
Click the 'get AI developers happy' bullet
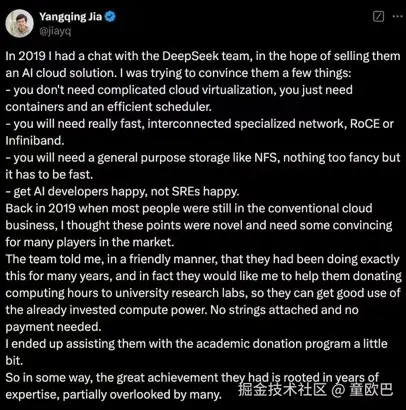tap(122, 191)
